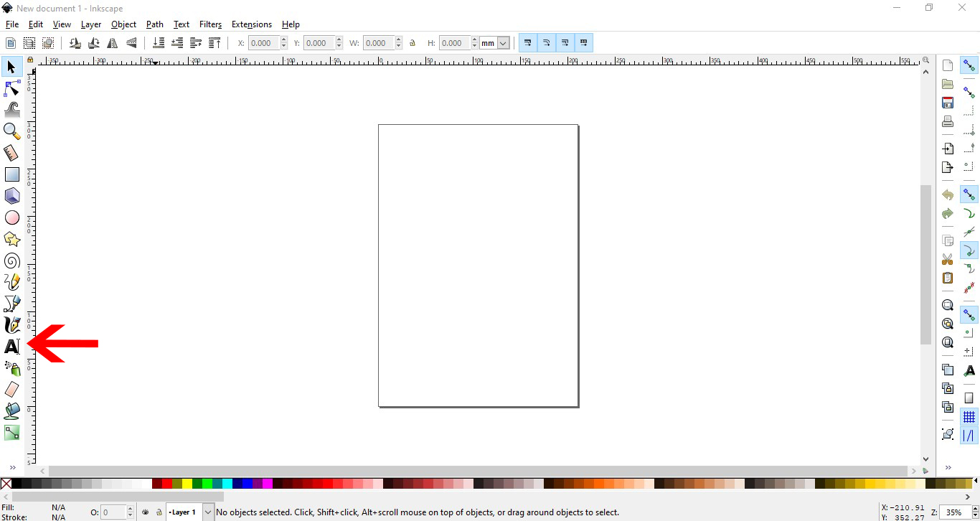Viewport: 980px width, 521px height.
Task: Decrease the opacity O value stepper
Action: coord(131,516)
